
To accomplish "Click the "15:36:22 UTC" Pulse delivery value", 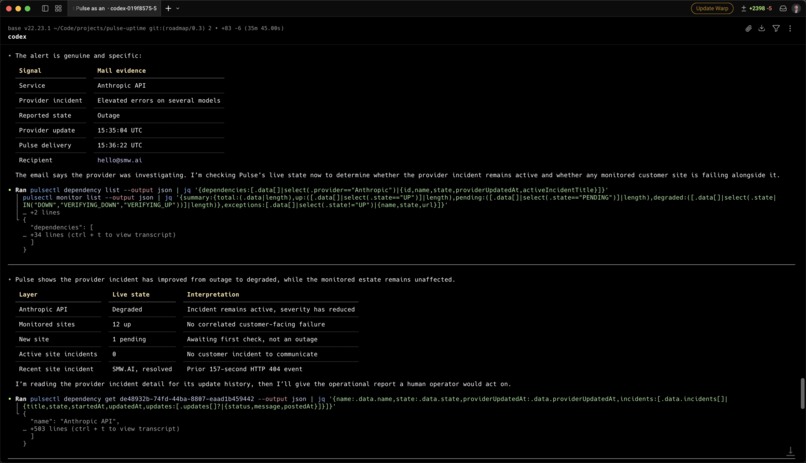I will 120,145.
